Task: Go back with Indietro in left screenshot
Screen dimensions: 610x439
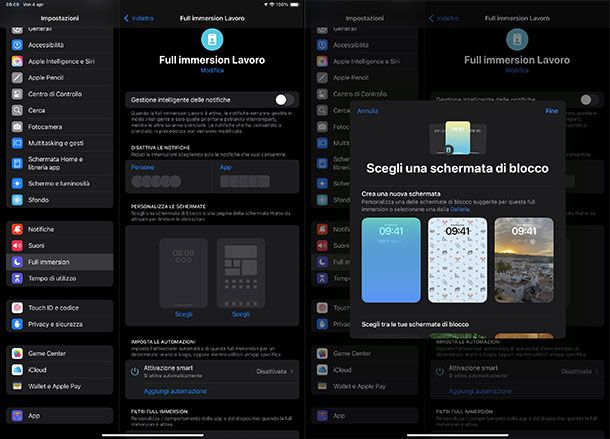Action: pyautogui.click(x=139, y=18)
